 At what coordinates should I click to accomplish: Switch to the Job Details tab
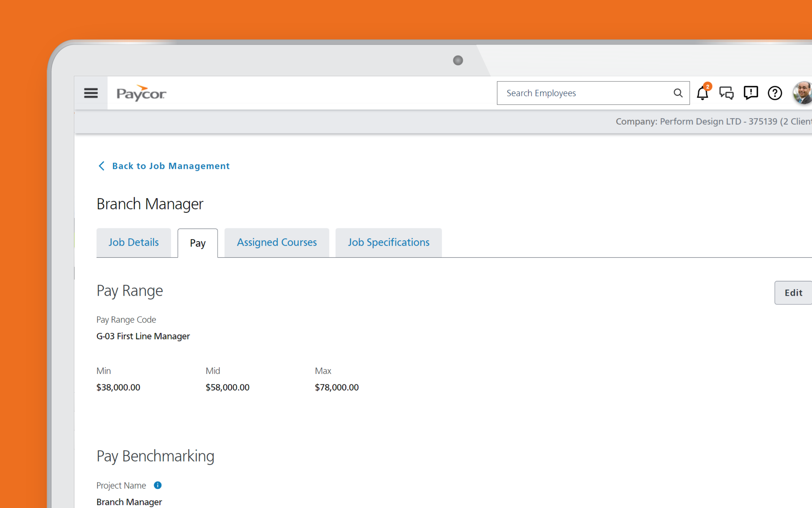point(134,243)
